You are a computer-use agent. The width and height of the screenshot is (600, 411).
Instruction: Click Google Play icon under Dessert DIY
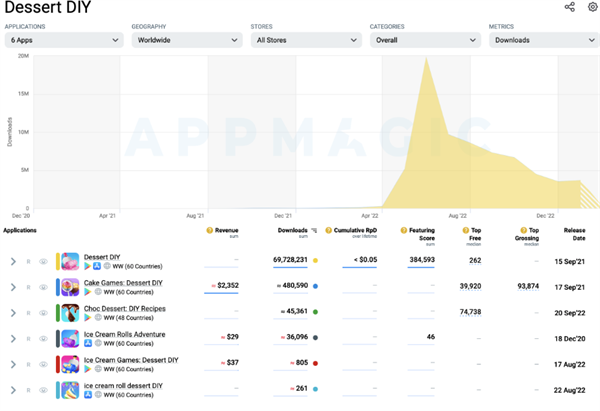click(88, 266)
